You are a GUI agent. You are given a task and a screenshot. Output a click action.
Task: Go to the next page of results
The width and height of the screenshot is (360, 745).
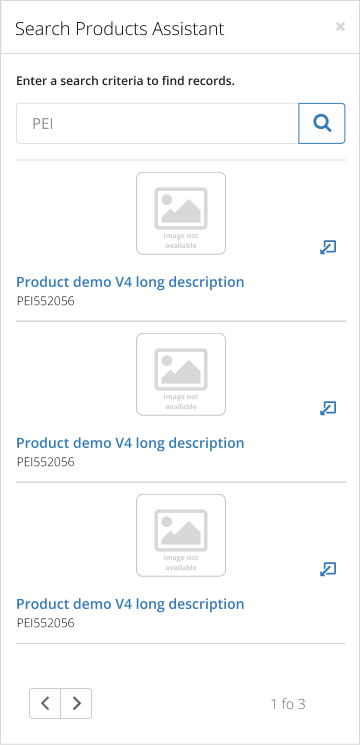click(x=76, y=703)
